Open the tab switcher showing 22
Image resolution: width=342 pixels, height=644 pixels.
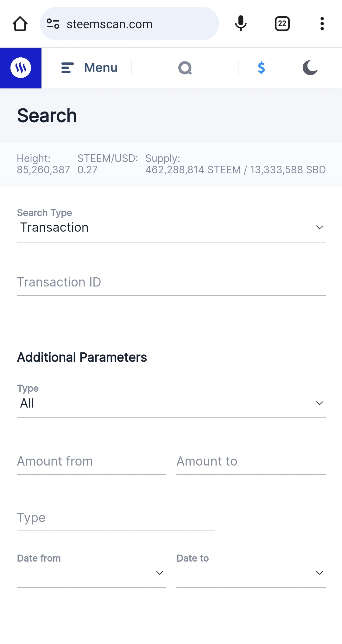[282, 24]
